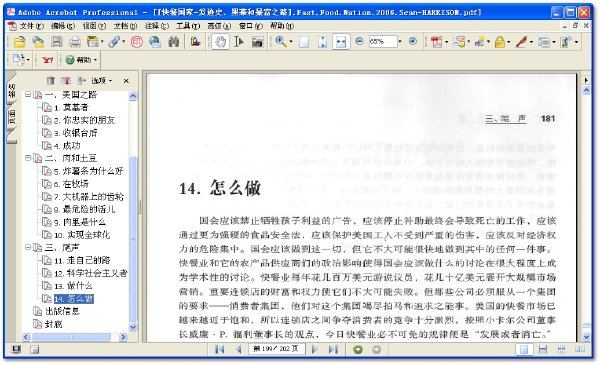The image size is (600, 365).
Task: Go to previous page arrow
Action: [238, 349]
